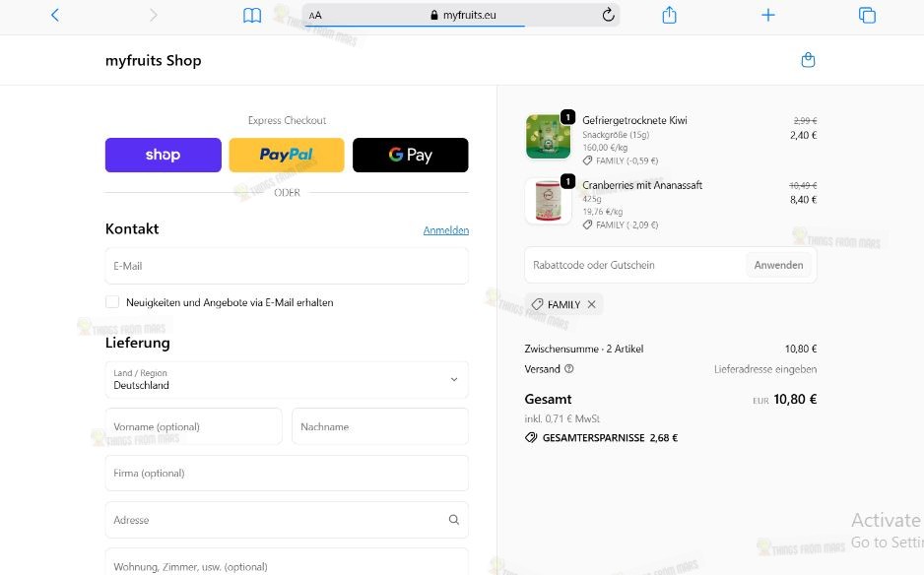The width and height of the screenshot is (924, 575).
Task: Pay with the Google Pay button
Action: point(410,155)
